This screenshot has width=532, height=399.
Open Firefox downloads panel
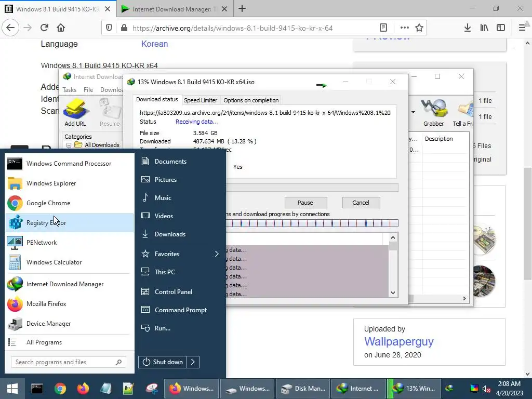coord(468,28)
